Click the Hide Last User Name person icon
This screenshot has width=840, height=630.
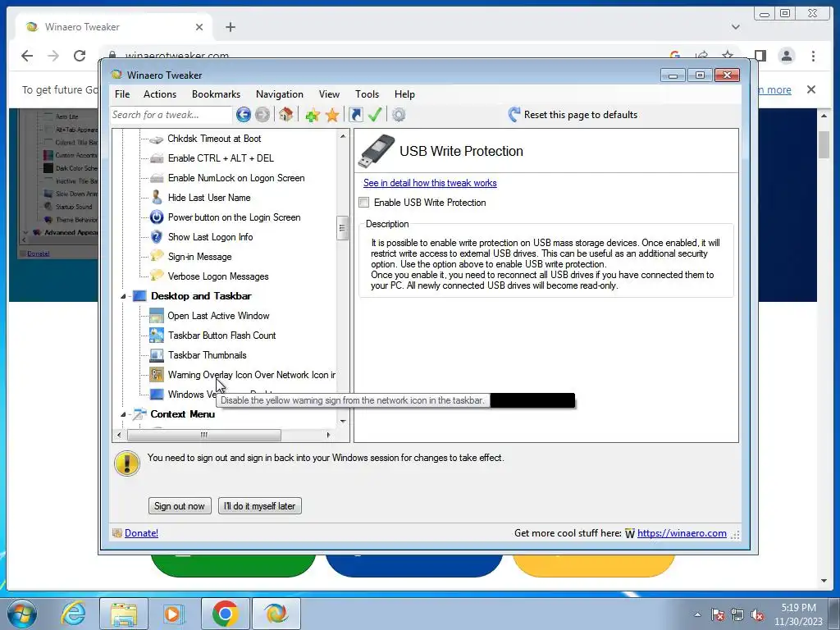[157, 197]
